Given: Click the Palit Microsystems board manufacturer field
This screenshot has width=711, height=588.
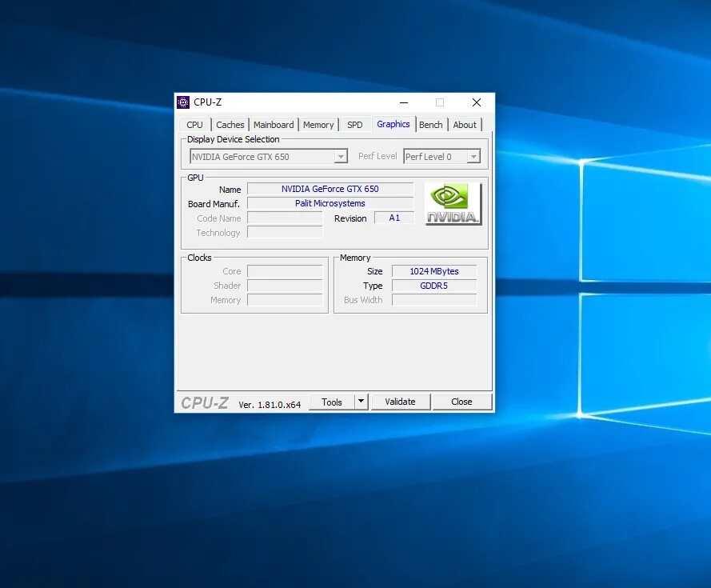Looking at the screenshot, I should click(330, 203).
